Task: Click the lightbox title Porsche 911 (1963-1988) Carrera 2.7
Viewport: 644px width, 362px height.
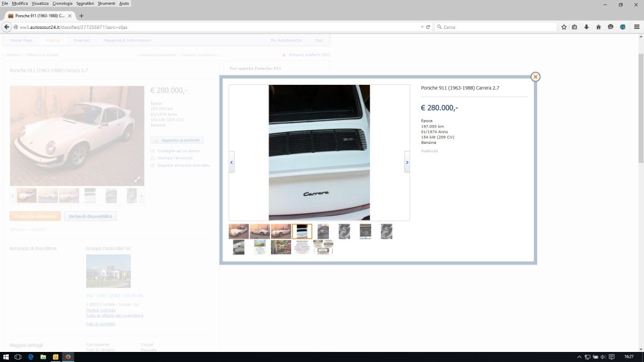Action: point(460,88)
